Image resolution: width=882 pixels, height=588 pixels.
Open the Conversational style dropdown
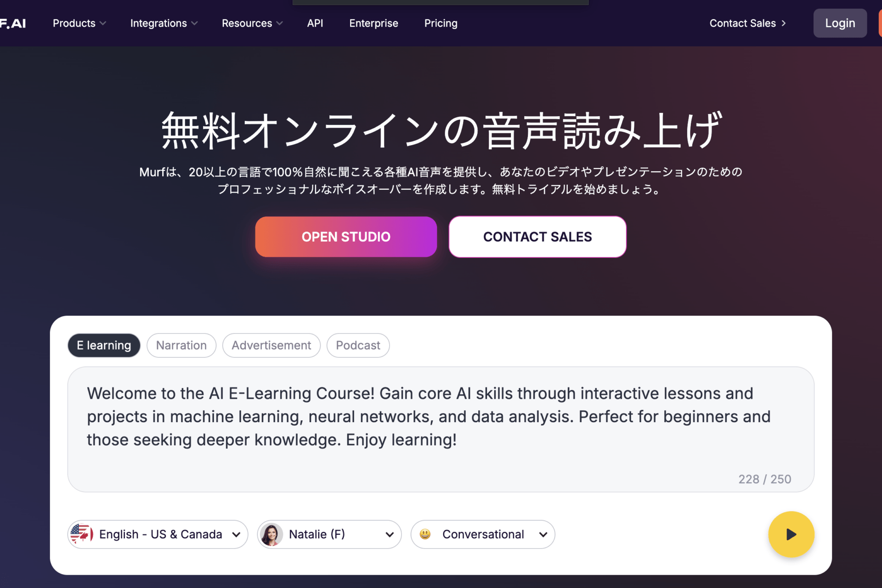click(483, 534)
